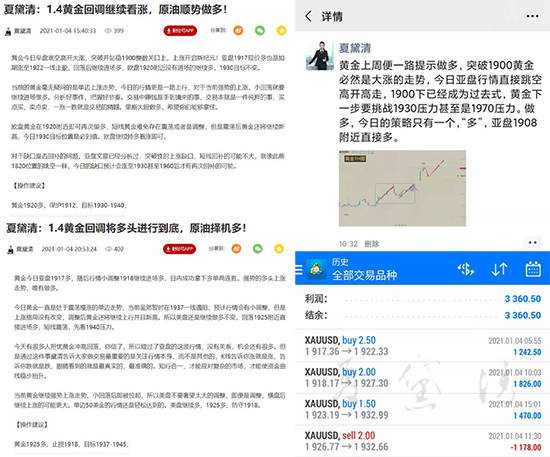Tap the two-dot comment button beside 删除
The height and width of the screenshot is (457, 550).
pyautogui.click(x=532, y=243)
